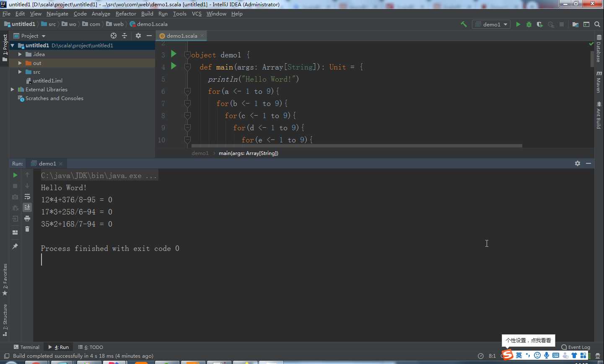Rerun demo1 in the Run panel
The height and width of the screenshot is (364, 604).
pyautogui.click(x=15, y=175)
